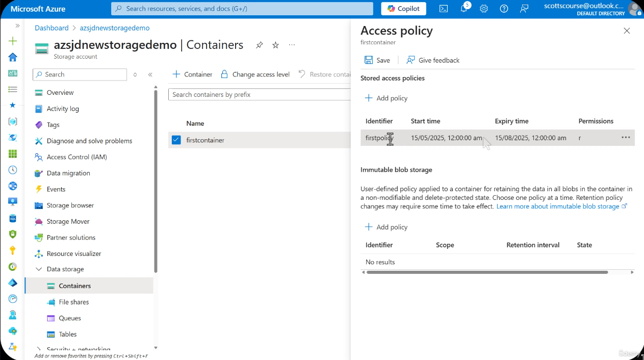
Task: Open Learn more about immutable blob storage
Action: (x=558, y=207)
